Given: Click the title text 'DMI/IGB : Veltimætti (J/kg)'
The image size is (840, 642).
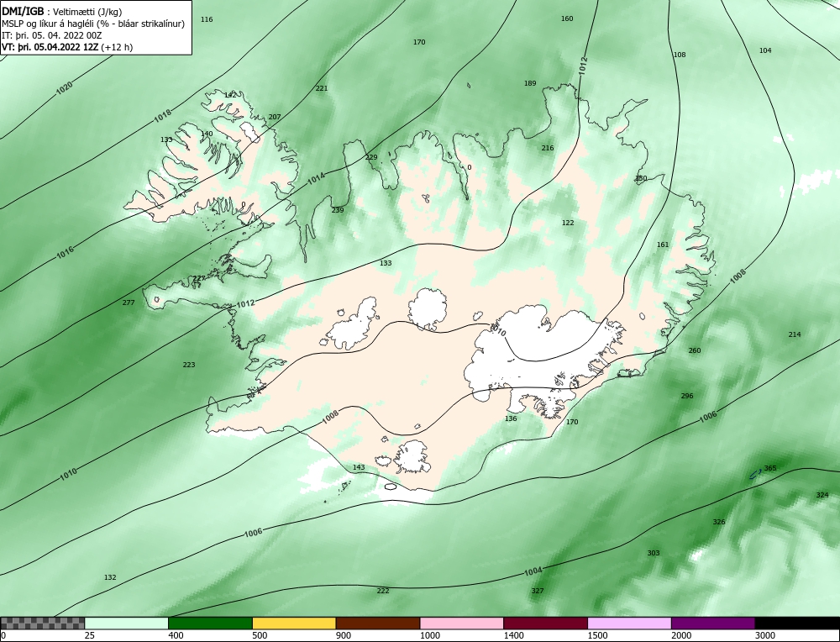Looking at the screenshot, I should click(62, 12).
